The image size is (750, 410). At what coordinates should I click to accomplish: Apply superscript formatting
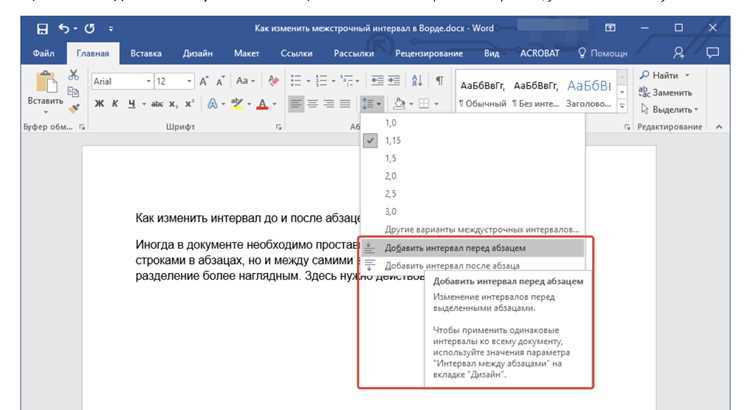tap(189, 104)
